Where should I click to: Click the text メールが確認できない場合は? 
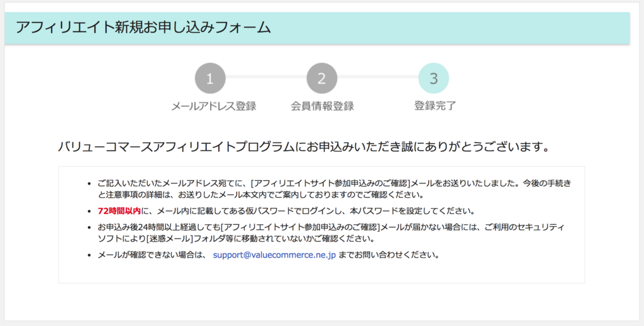(151, 255)
